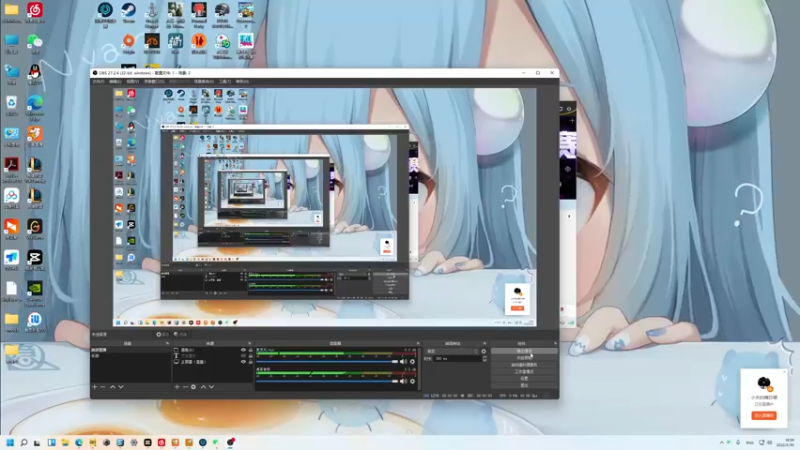Adjust the transition duration stepper arrows
This screenshot has width=800, height=450.
pos(484,359)
